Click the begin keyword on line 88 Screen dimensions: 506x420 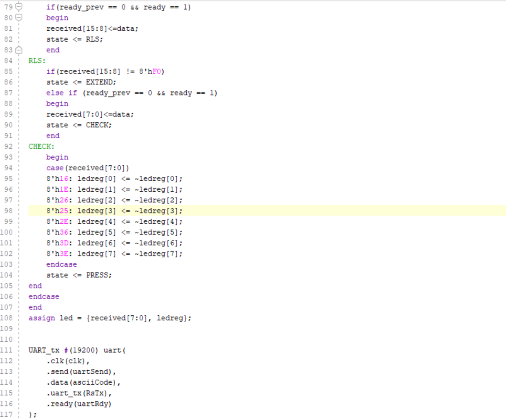click(x=57, y=103)
